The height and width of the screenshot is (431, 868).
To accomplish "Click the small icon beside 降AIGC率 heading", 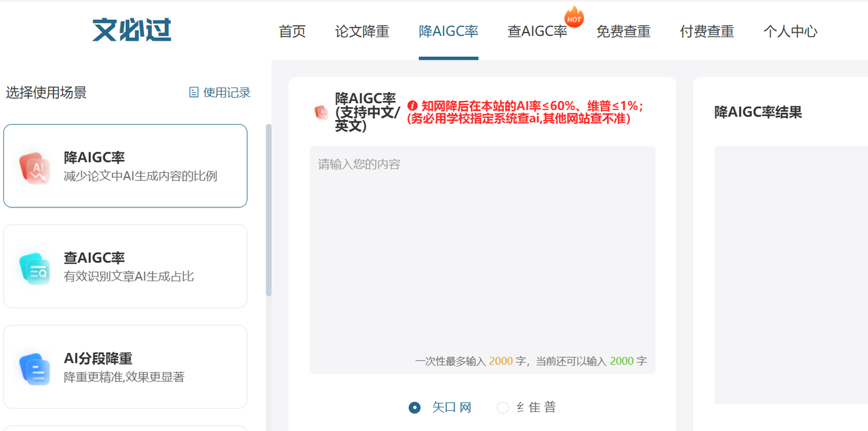I will 321,112.
